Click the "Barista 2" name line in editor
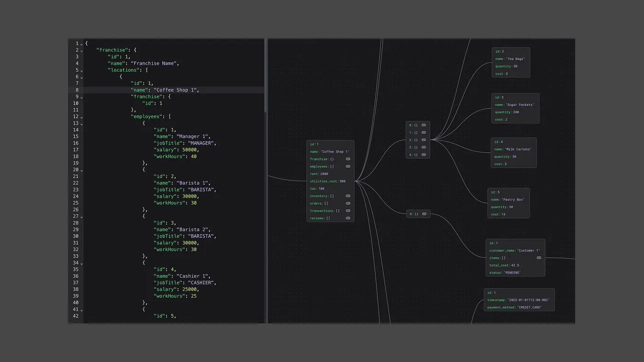This screenshot has height=362, width=644. 182,230
